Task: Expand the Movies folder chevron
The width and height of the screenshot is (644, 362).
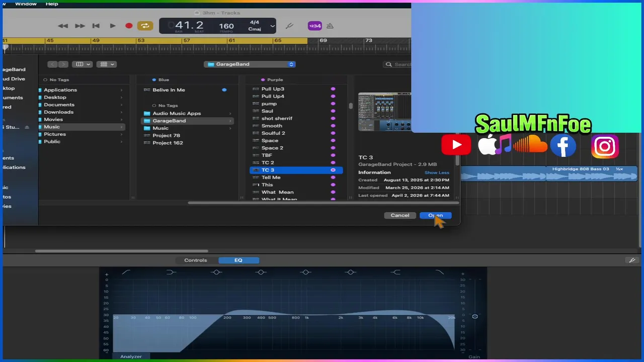Action: (x=121, y=120)
